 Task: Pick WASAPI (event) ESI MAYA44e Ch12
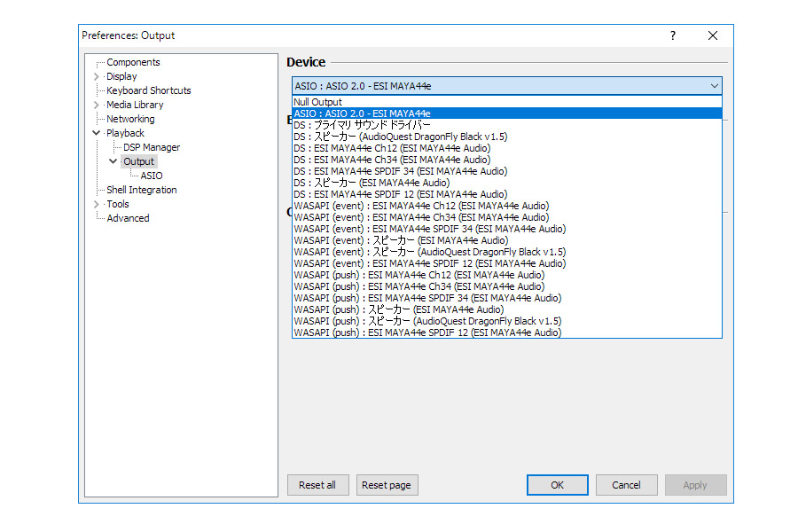point(421,206)
